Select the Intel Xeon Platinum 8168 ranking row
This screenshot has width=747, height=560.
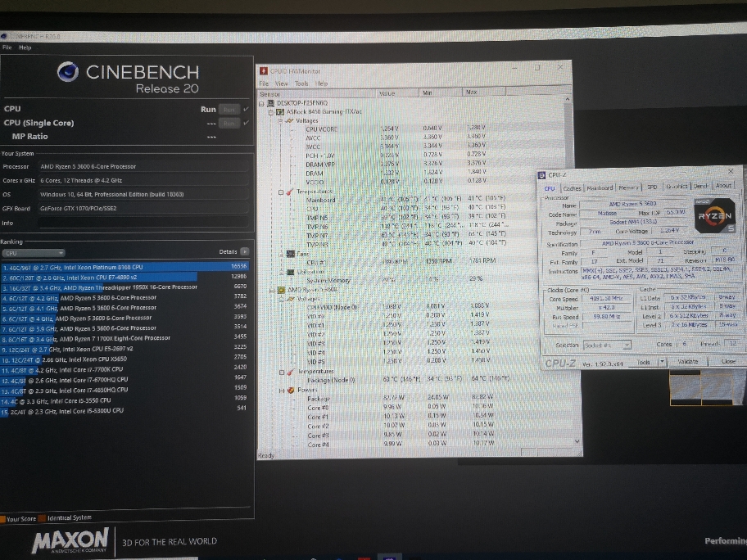tap(124, 267)
